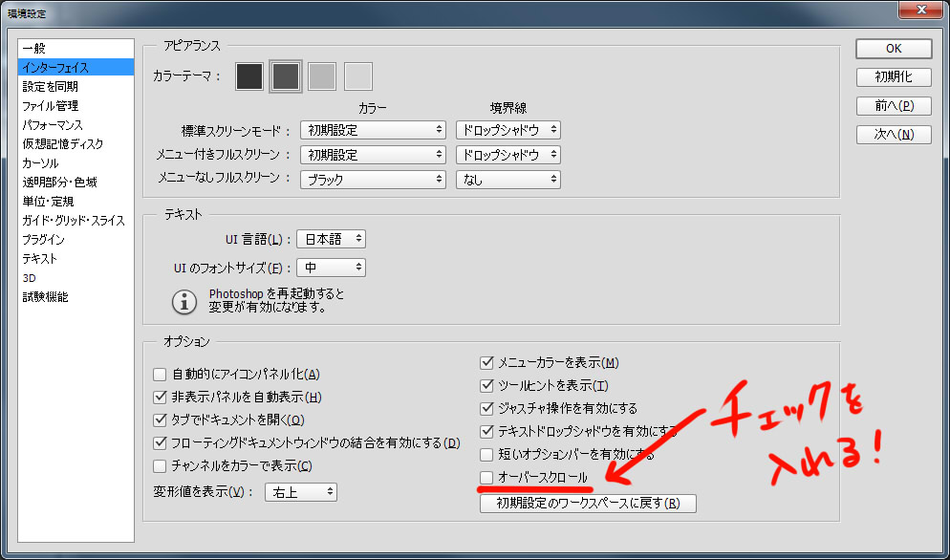The image size is (950, 560).
Task: Toggle 自動的にアイコンパネル化 checkbox
Action: click(161, 375)
